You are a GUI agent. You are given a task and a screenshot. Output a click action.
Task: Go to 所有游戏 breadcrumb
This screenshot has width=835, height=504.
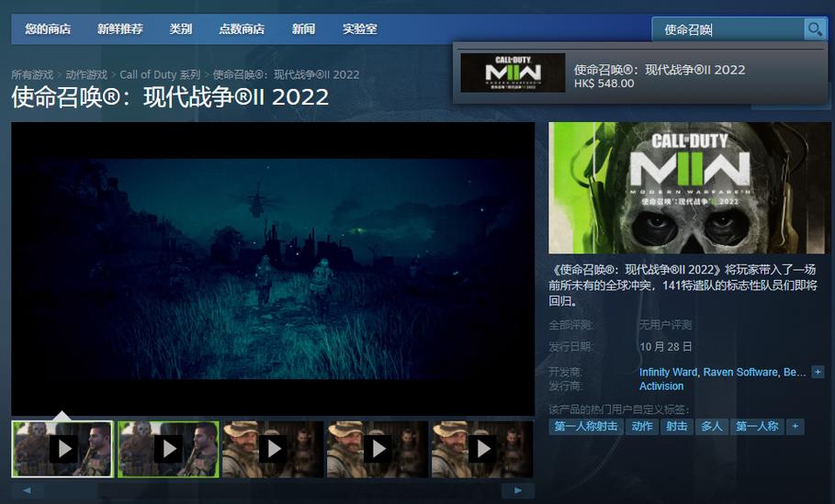32,74
